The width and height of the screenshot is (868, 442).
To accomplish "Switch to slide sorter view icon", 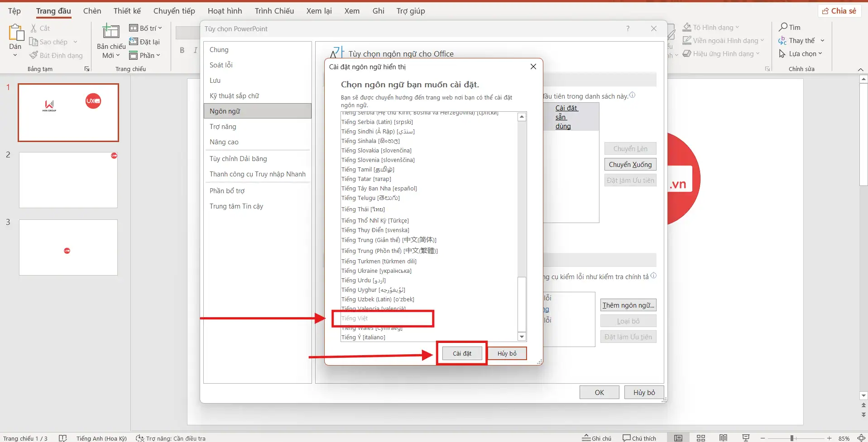I will pos(700,438).
